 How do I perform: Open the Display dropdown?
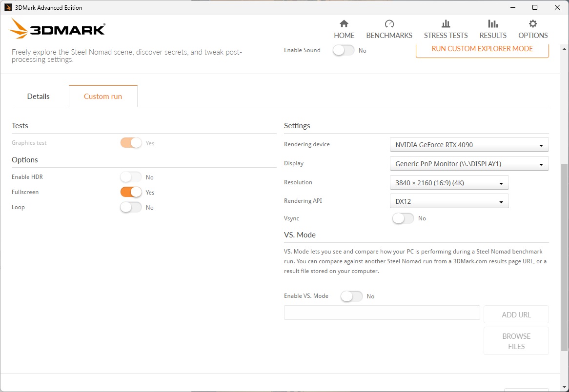click(x=469, y=163)
